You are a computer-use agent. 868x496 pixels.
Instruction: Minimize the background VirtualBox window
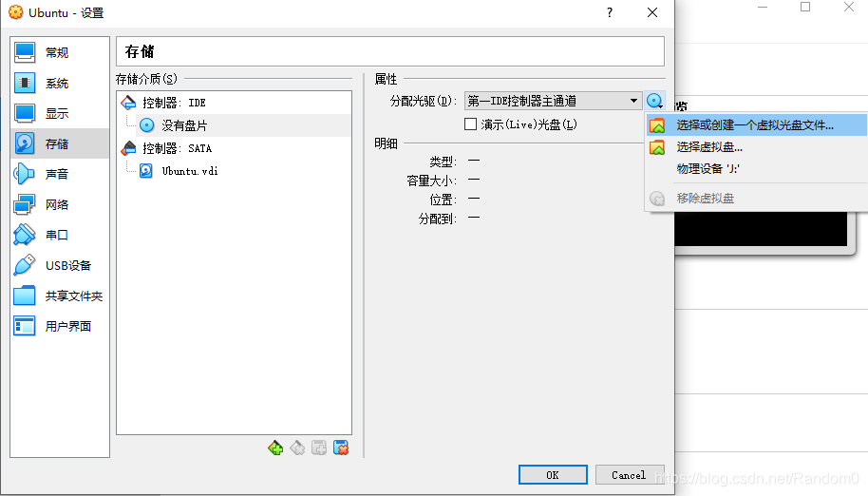coord(763,7)
